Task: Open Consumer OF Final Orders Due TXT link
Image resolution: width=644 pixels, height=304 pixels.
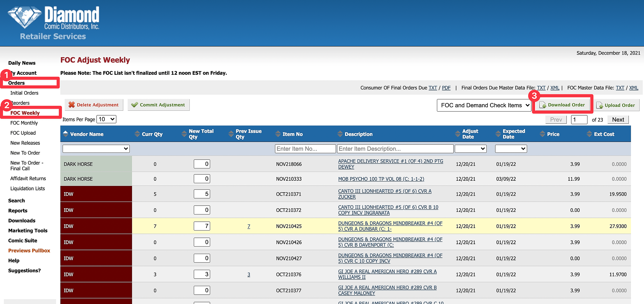Action: pyautogui.click(x=433, y=88)
